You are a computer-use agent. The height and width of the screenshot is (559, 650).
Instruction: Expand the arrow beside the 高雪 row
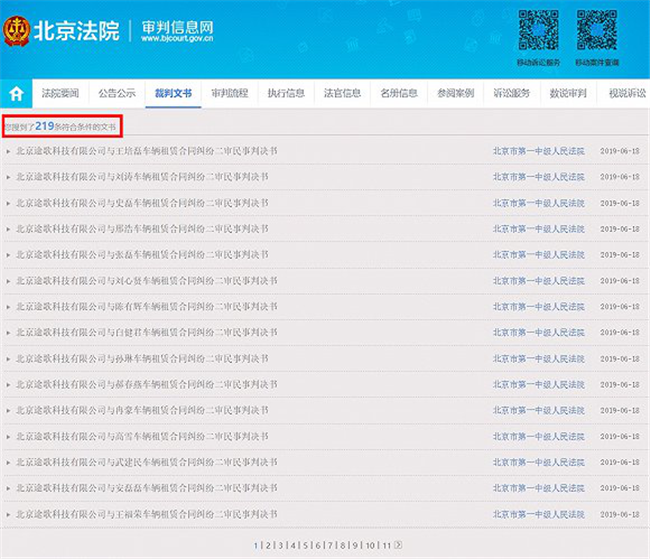pos(8,437)
